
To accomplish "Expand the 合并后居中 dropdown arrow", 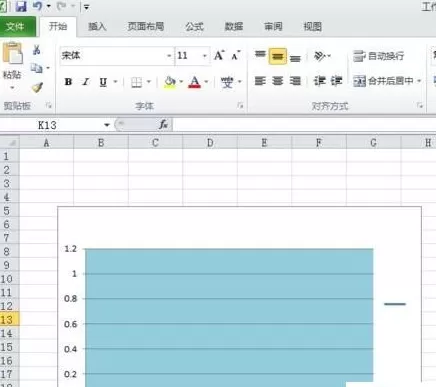I will [419, 81].
